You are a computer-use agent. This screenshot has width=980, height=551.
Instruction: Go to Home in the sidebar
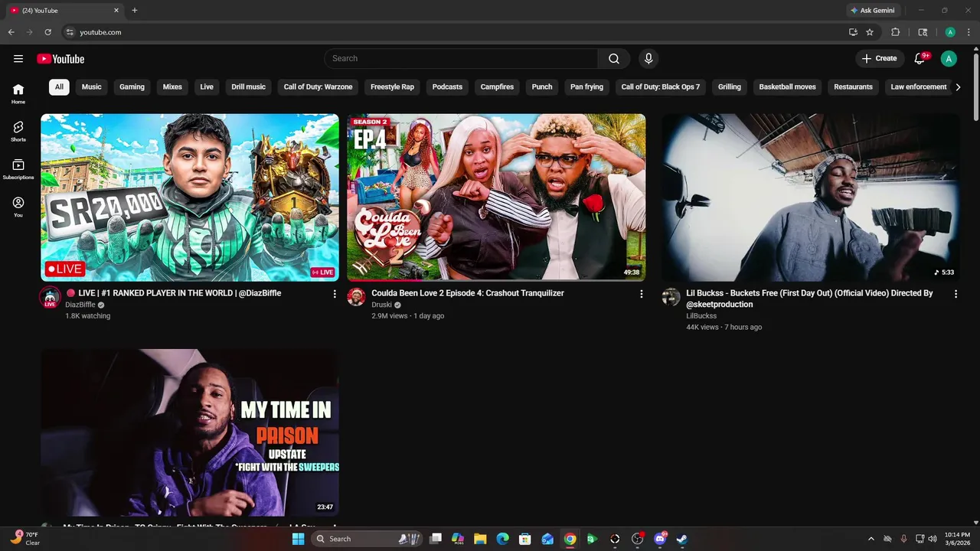point(18,94)
